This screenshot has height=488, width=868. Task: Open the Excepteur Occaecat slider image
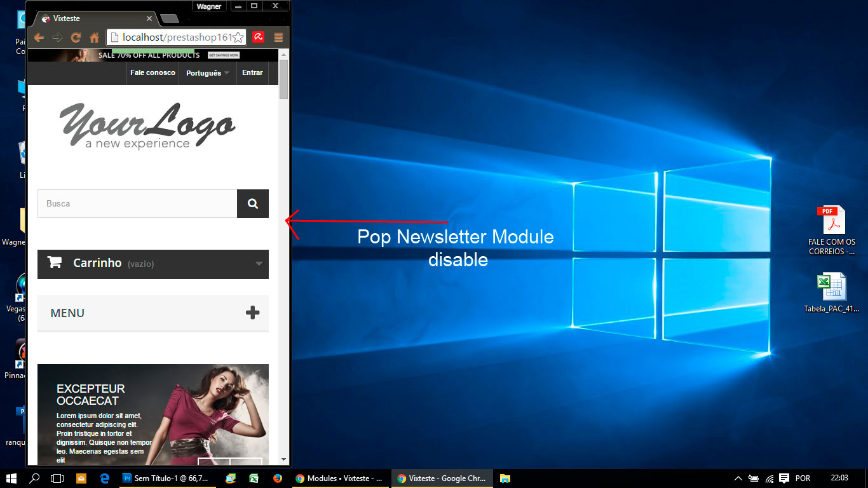pyautogui.click(x=153, y=414)
